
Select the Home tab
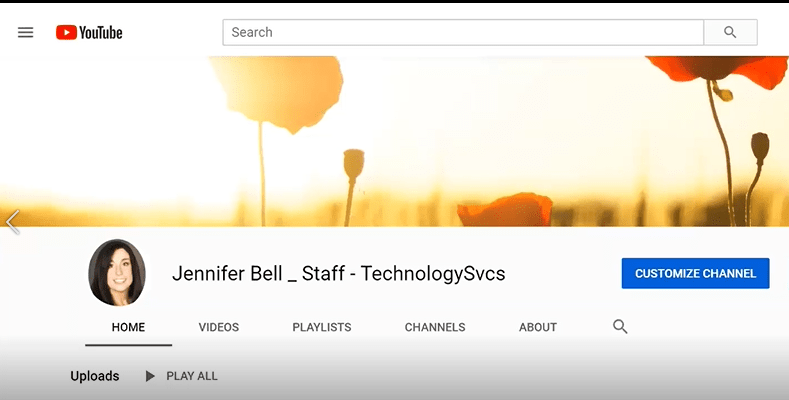click(128, 327)
